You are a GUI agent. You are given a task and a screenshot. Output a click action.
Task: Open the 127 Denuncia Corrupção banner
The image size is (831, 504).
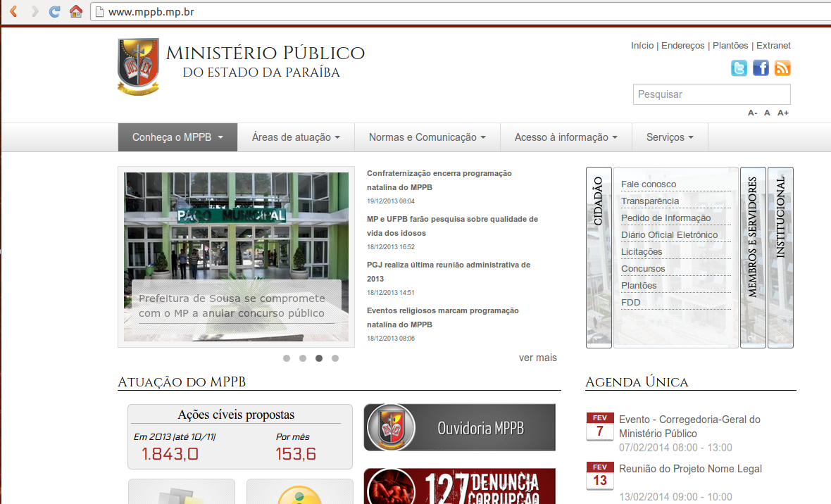(x=459, y=486)
